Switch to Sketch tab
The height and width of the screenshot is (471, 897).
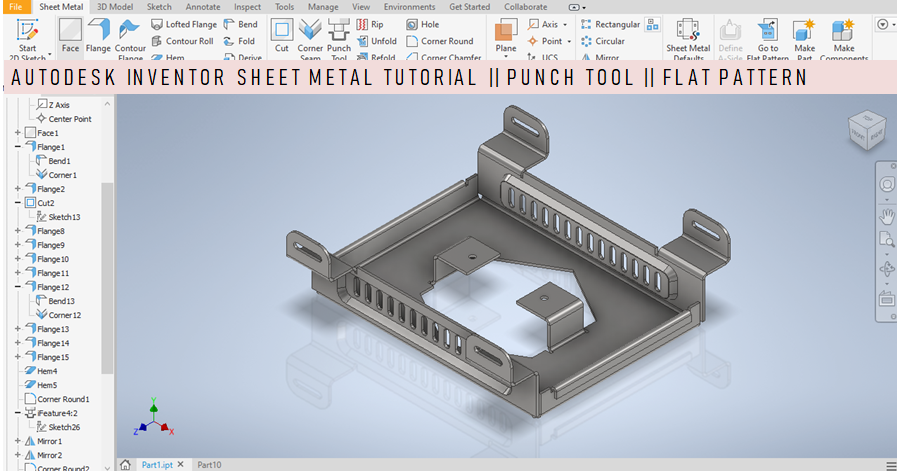point(159,7)
